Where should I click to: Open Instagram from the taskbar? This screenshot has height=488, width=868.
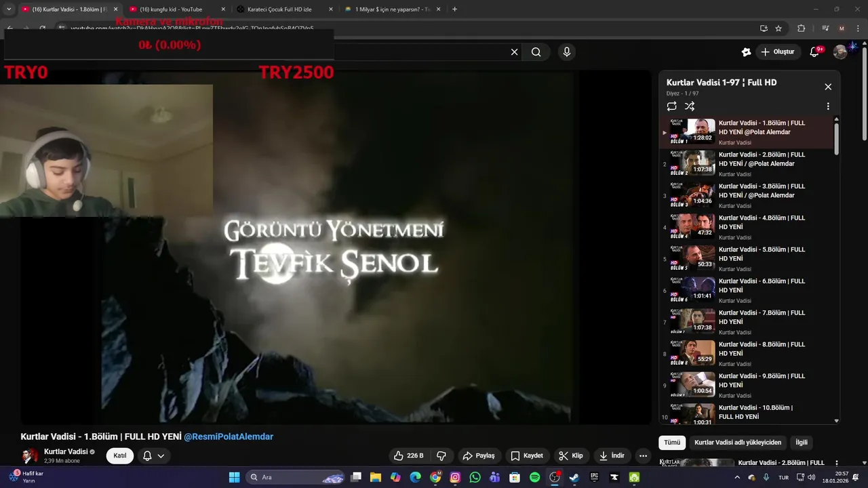(455, 477)
